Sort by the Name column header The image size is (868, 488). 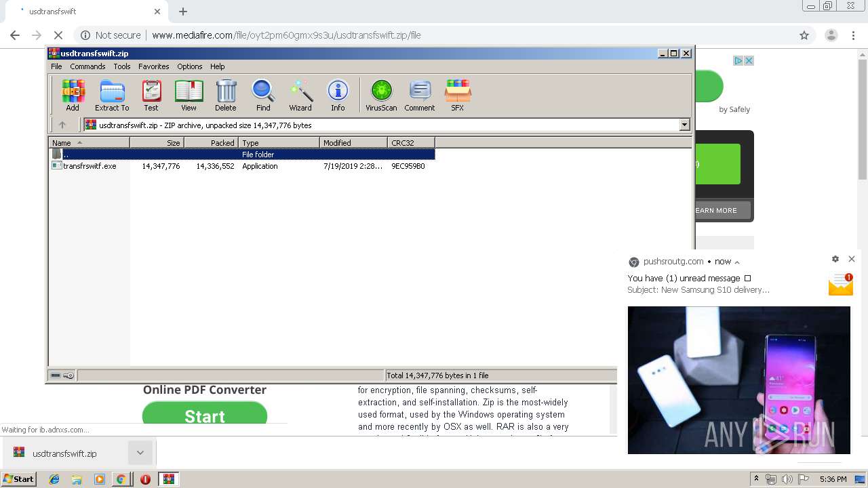tap(89, 142)
